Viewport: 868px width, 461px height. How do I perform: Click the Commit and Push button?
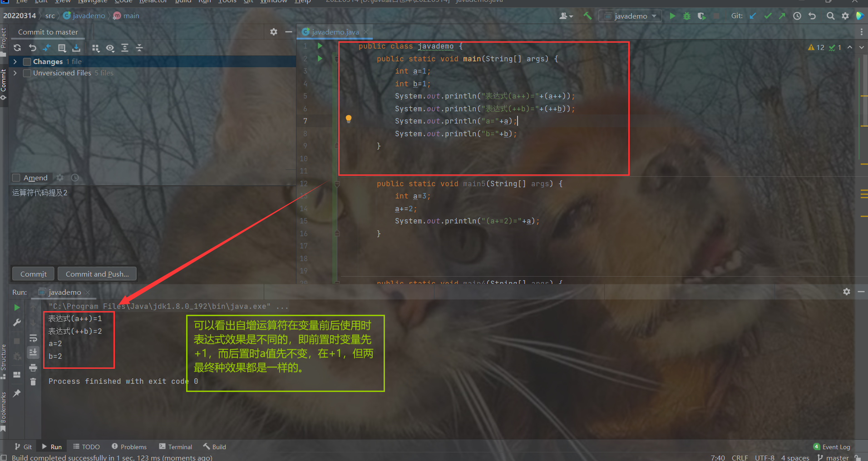97,274
